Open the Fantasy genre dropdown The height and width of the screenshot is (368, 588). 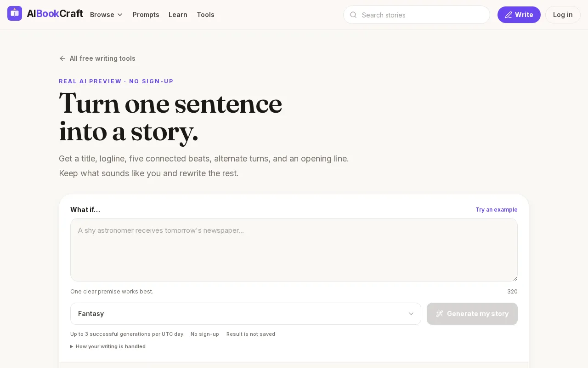click(x=246, y=314)
